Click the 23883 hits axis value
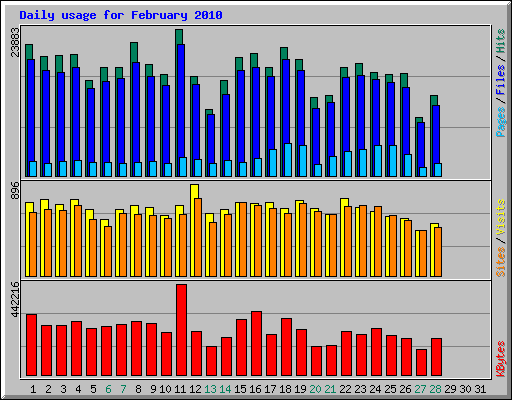This screenshot has width=512, height=400. (15, 42)
